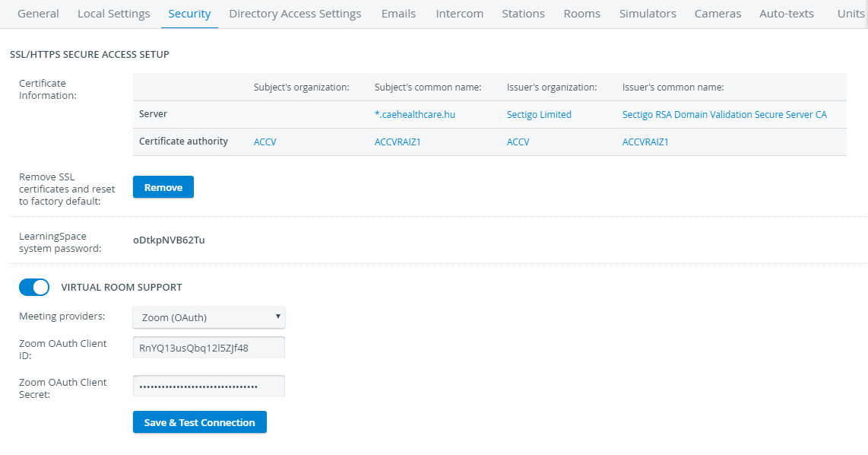The height and width of the screenshot is (455, 868).
Task: Focus the Zoom OAuth Client Secret field
Action: coord(209,387)
